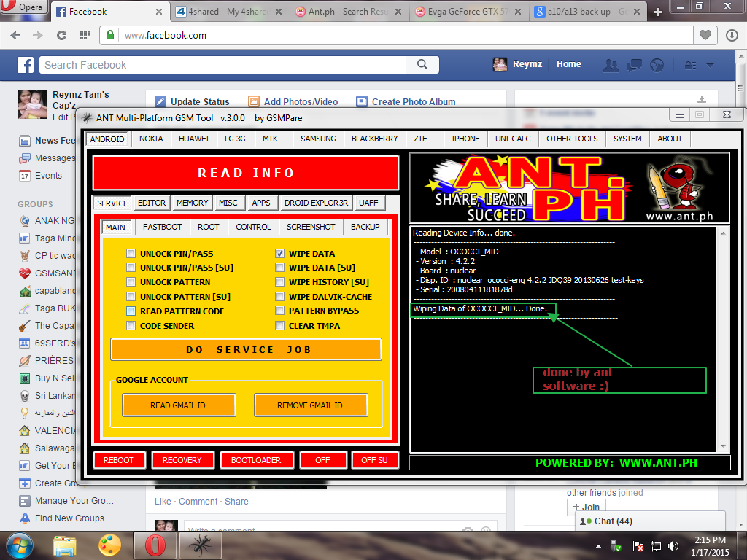Open Facebook messages icon in header
The image size is (747, 560).
(635, 65)
